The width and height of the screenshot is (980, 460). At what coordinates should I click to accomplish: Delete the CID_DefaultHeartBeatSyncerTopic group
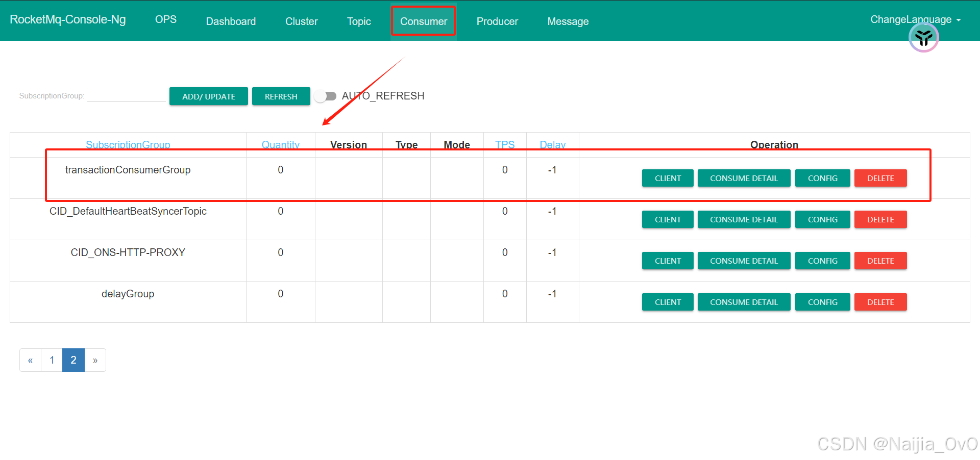click(880, 219)
